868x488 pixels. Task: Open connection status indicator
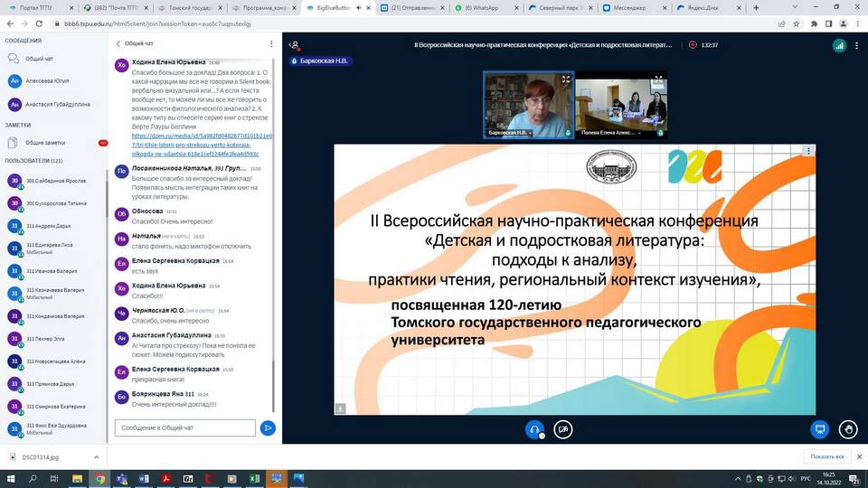tap(839, 44)
